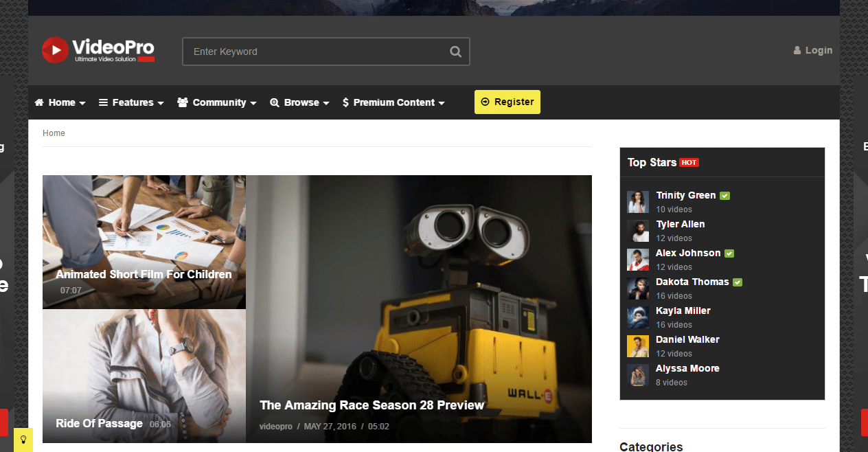Click the Categories heading
This screenshot has width=868, height=452.
[651, 447]
